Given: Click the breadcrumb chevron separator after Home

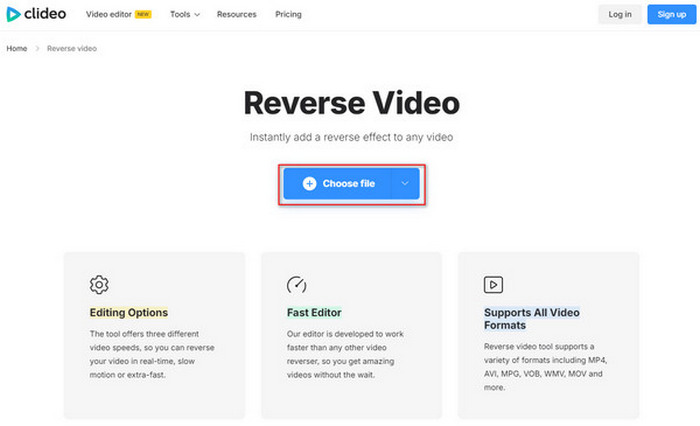Looking at the screenshot, I should (x=37, y=48).
